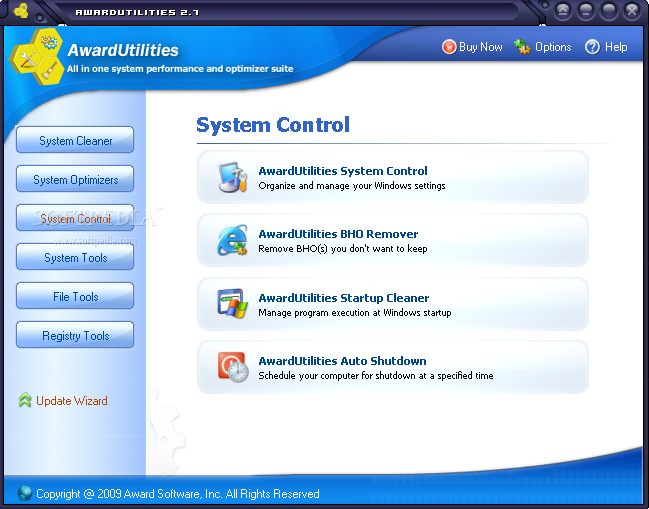649x509 pixels.
Task: Open the System Optimizers section
Action: pyautogui.click(x=75, y=179)
